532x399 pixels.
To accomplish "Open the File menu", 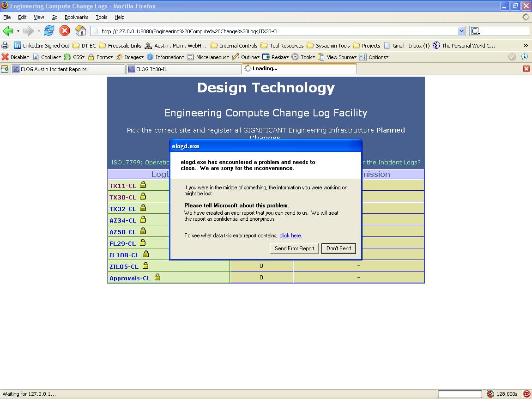I will point(7,17).
